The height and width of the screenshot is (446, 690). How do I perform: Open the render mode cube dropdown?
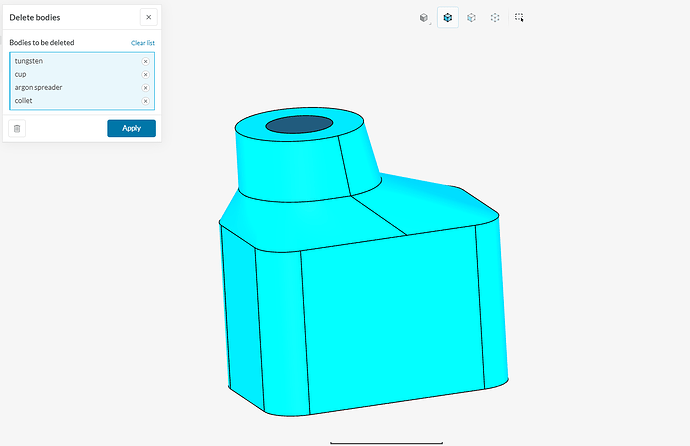(x=425, y=18)
